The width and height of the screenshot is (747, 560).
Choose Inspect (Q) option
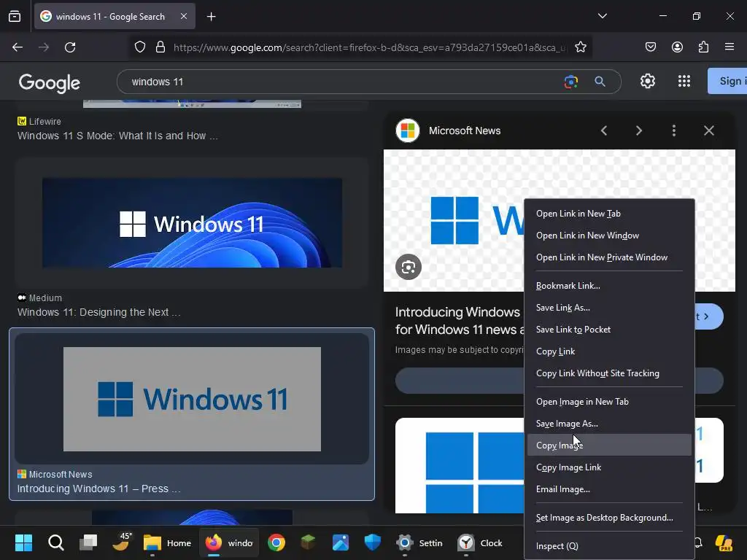[609, 547]
